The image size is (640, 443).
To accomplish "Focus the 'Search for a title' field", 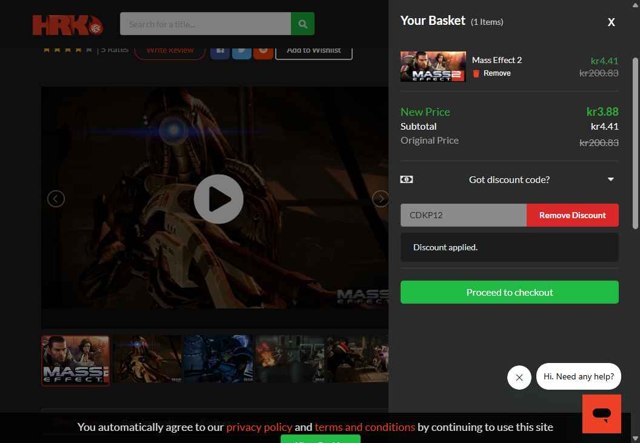I will [205, 24].
